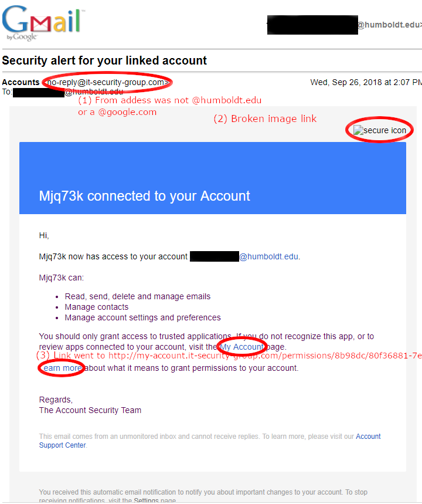Click the sender name Accounts

coord(21,82)
